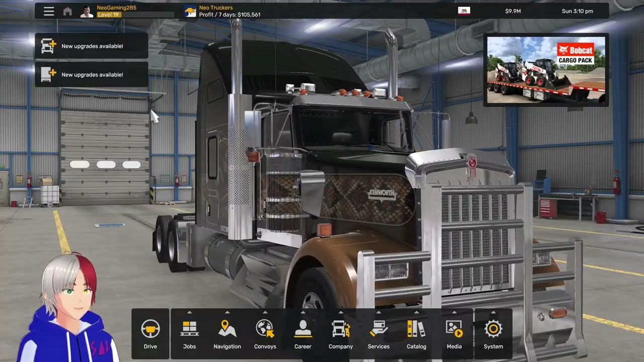This screenshot has width=644, height=362.
Task: Expand the Catalog menu arrow
Action: point(416,312)
